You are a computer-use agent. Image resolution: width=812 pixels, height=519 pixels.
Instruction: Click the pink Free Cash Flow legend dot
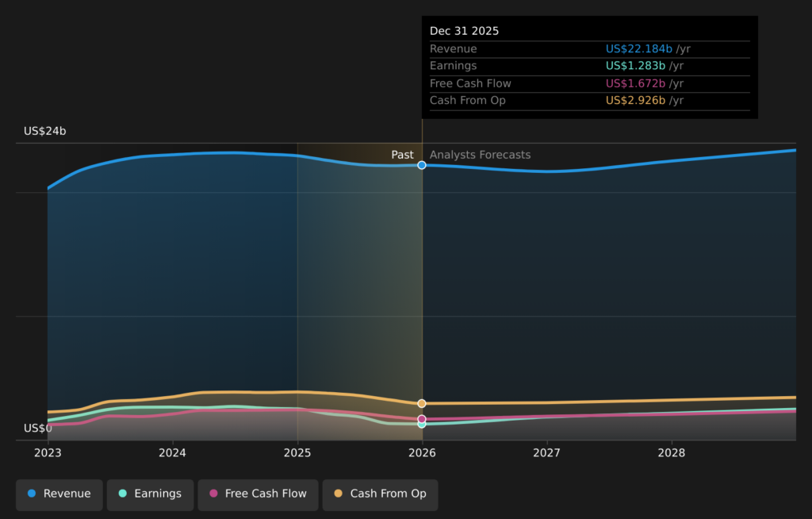(213, 494)
